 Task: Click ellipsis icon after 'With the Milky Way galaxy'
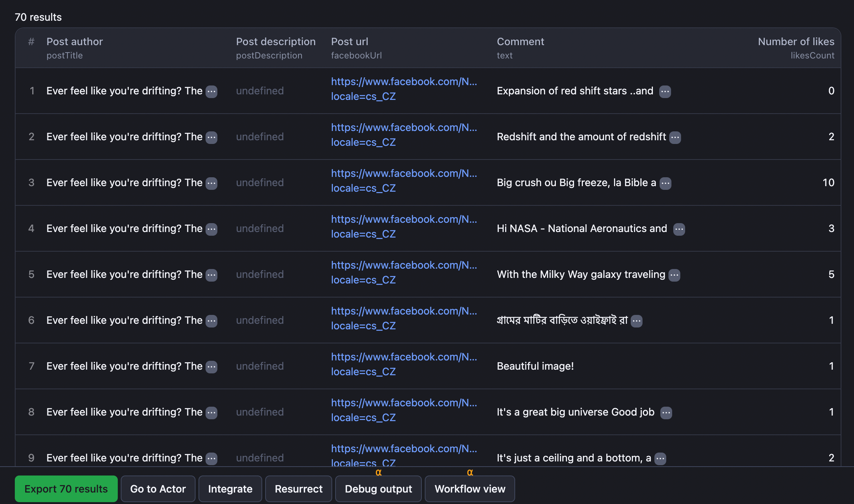(x=674, y=275)
